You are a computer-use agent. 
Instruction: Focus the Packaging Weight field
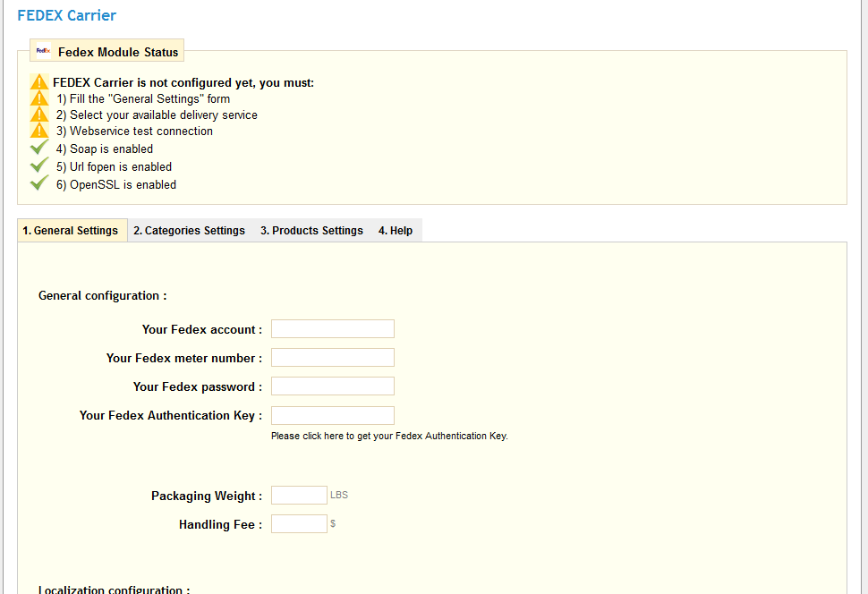[x=299, y=496]
